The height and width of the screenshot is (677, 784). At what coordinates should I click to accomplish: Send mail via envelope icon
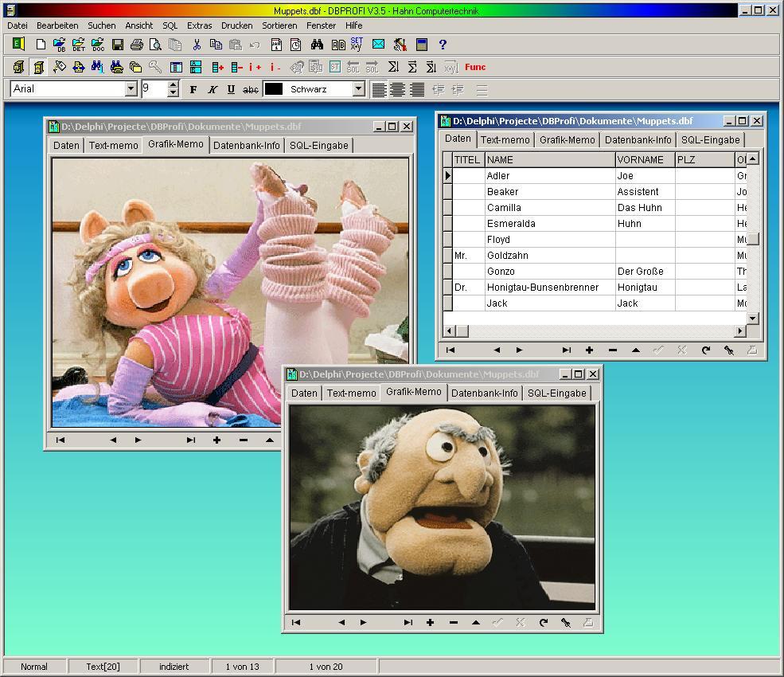click(379, 45)
